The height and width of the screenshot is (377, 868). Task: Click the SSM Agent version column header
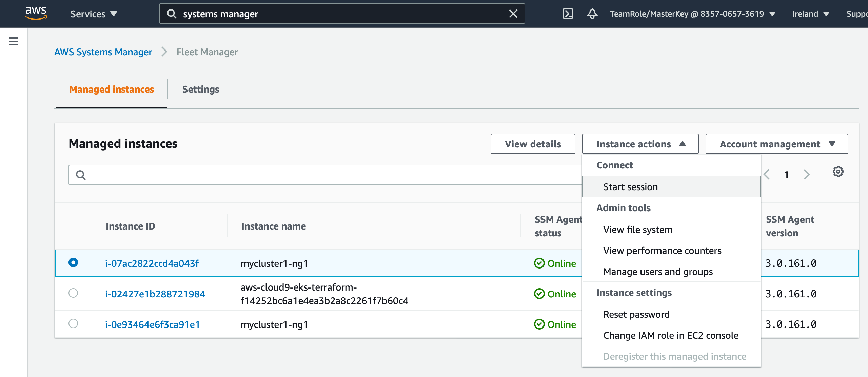790,226
